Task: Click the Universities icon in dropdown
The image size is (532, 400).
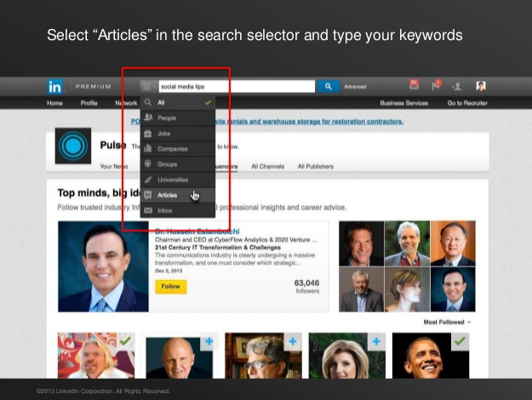Action: click(148, 180)
